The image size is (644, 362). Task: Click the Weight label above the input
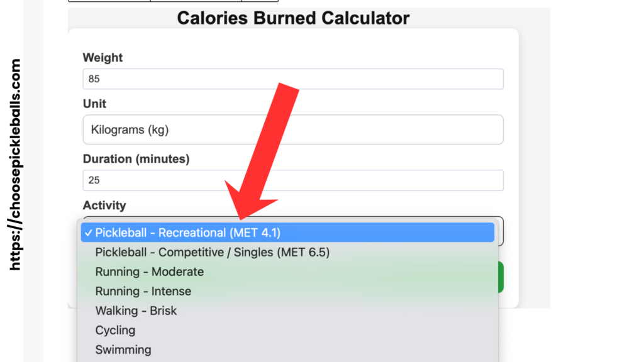(103, 57)
